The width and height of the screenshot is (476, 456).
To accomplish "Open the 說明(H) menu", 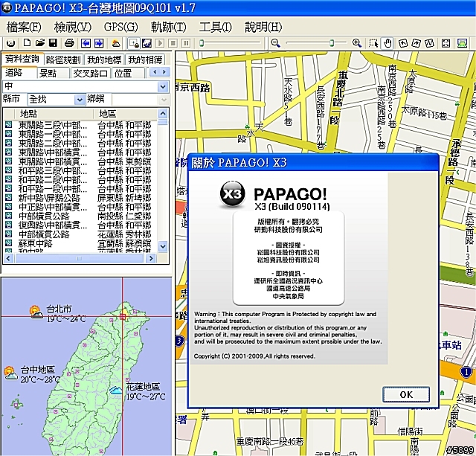I will [x=263, y=27].
